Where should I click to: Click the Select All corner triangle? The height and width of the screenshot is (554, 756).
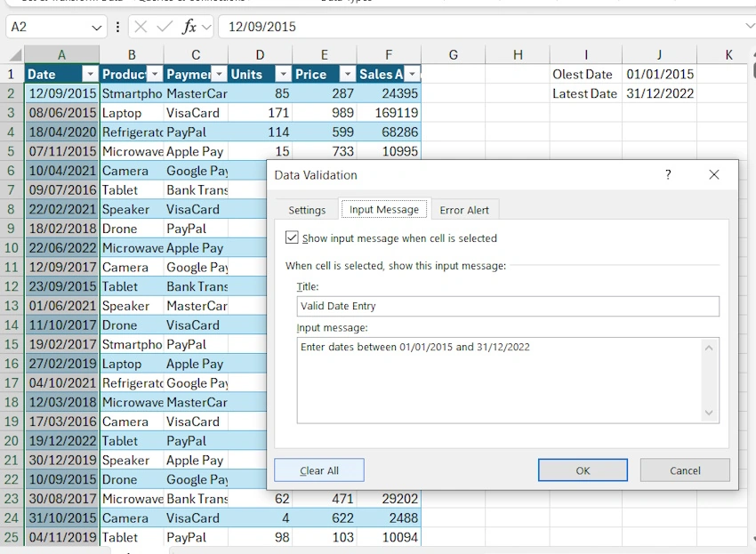[14, 55]
